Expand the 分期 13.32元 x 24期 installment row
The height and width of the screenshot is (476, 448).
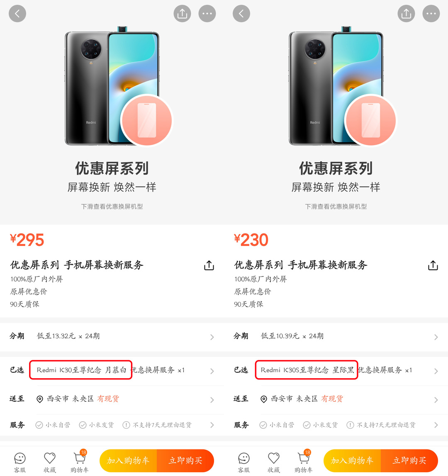click(x=112, y=336)
